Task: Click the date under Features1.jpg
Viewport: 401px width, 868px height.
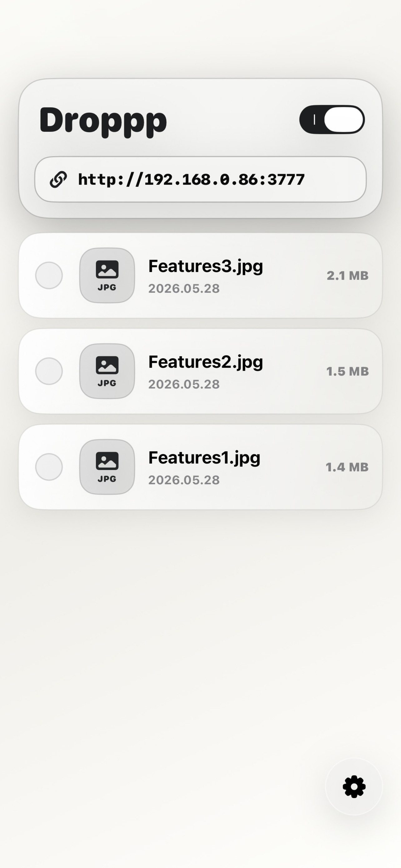Action: (x=184, y=480)
